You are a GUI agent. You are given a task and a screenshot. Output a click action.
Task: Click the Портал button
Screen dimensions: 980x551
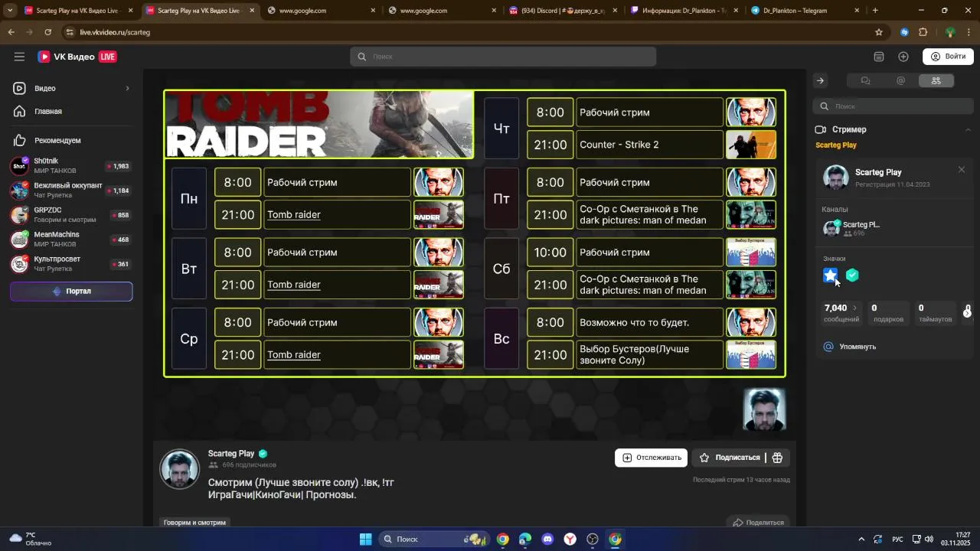[71, 292]
